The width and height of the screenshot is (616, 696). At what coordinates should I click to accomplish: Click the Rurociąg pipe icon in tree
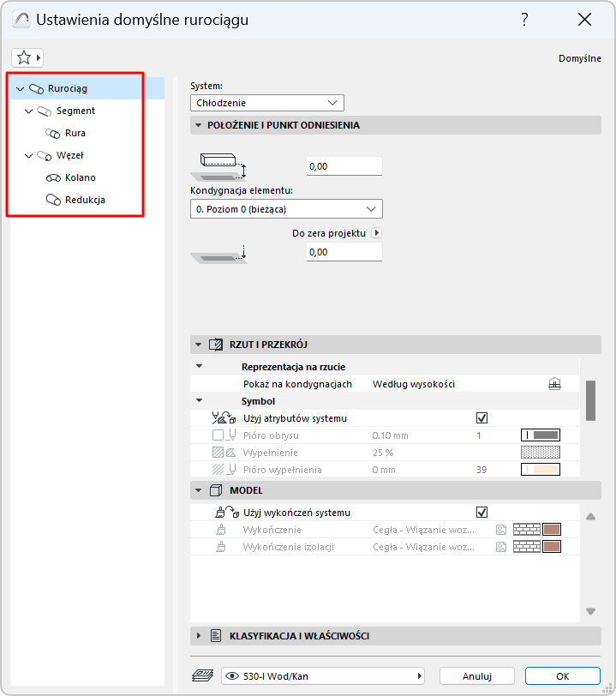click(36, 89)
